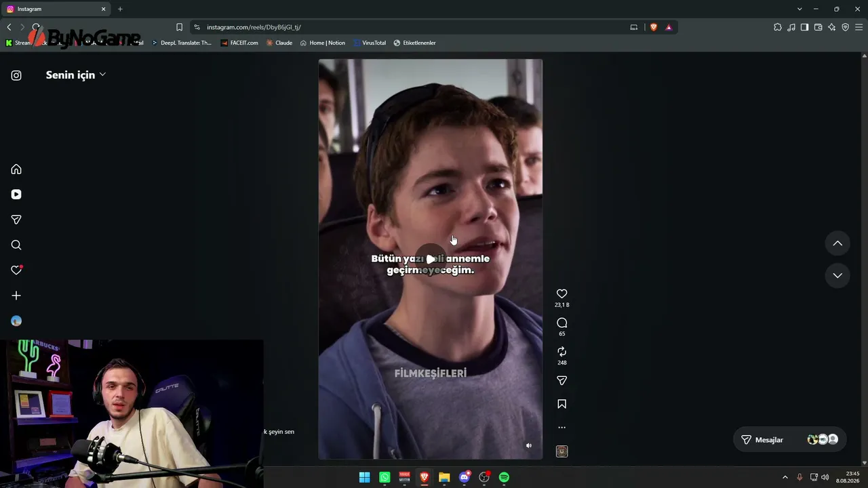Open your profile picture in the sidebar
The height and width of the screenshot is (488, 868).
tap(16, 321)
